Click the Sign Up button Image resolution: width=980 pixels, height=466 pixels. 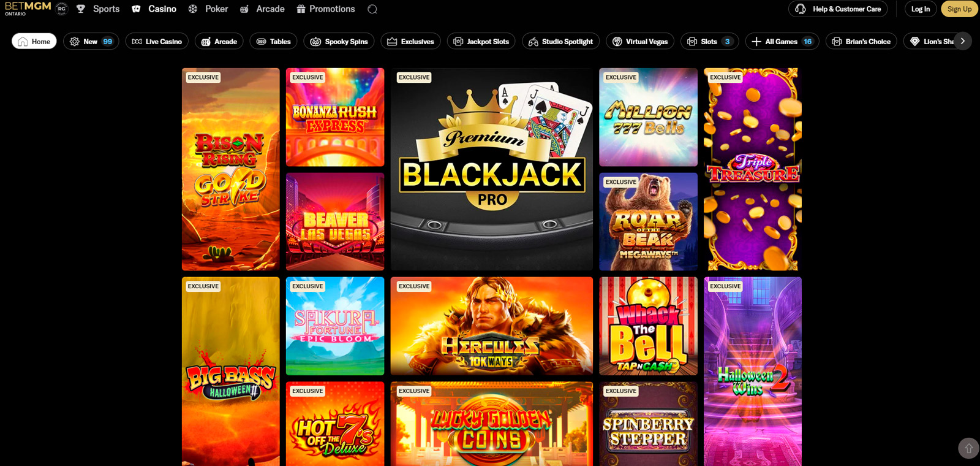pyautogui.click(x=959, y=9)
